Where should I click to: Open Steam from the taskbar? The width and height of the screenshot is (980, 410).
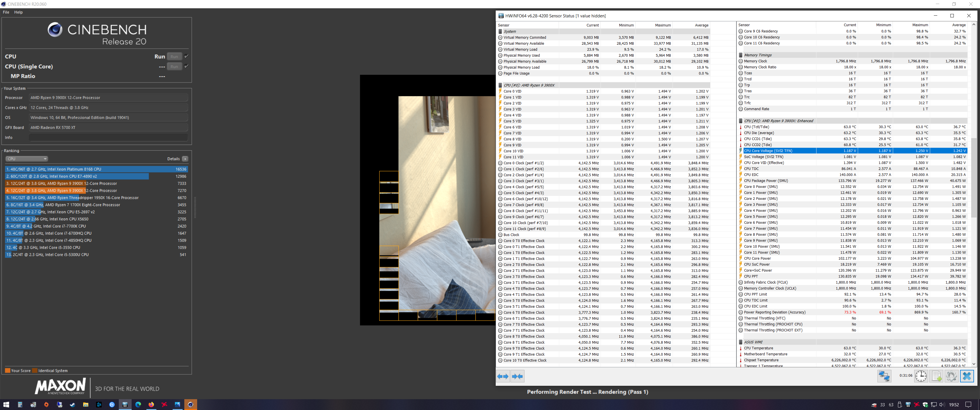tap(72, 405)
